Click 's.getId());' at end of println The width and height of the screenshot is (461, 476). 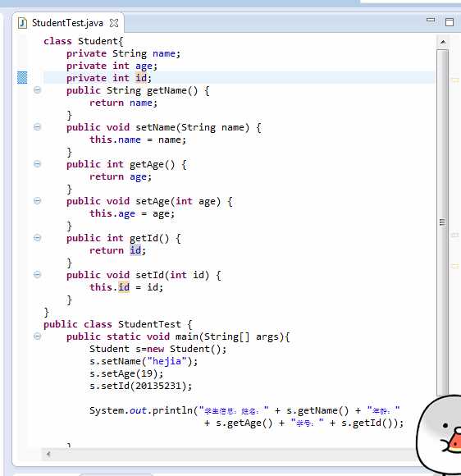(372, 423)
